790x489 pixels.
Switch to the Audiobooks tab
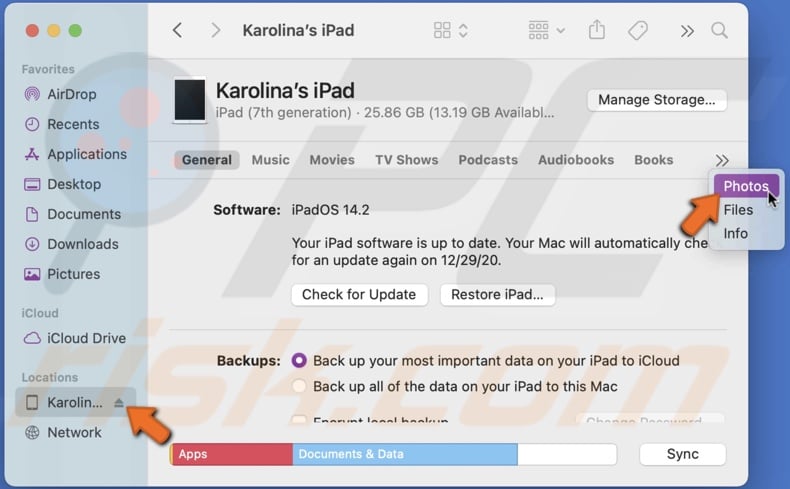(576, 160)
